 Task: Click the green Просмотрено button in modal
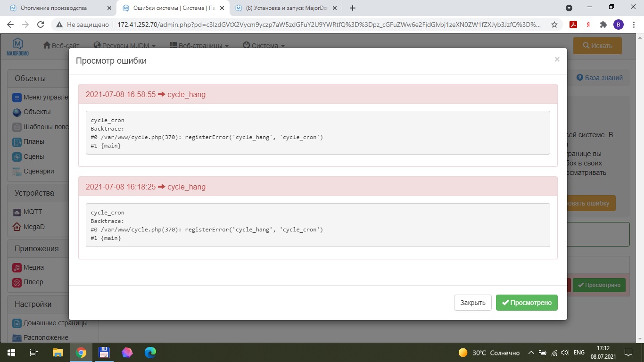coord(527,303)
